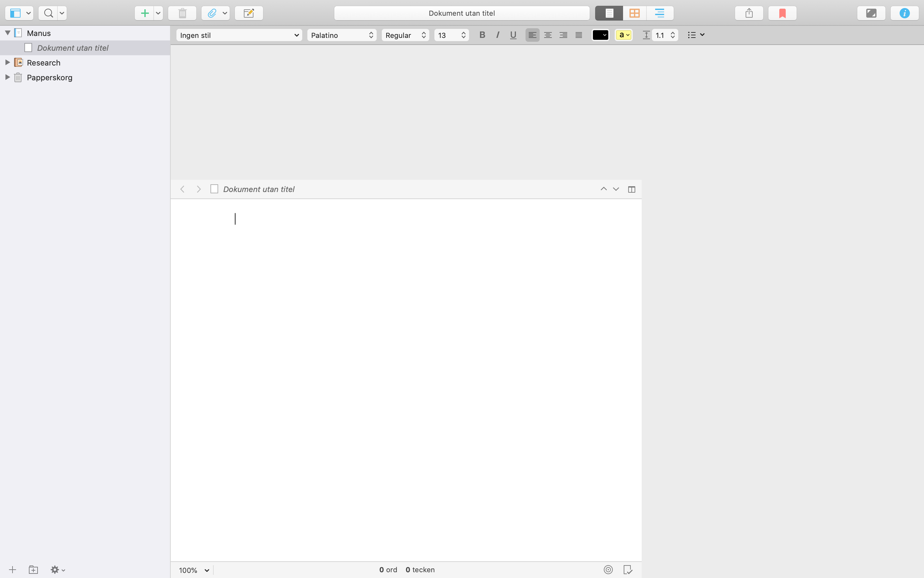This screenshot has width=924, height=578.
Task: Open the gear actions menu in binder footer
Action: click(x=58, y=570)
